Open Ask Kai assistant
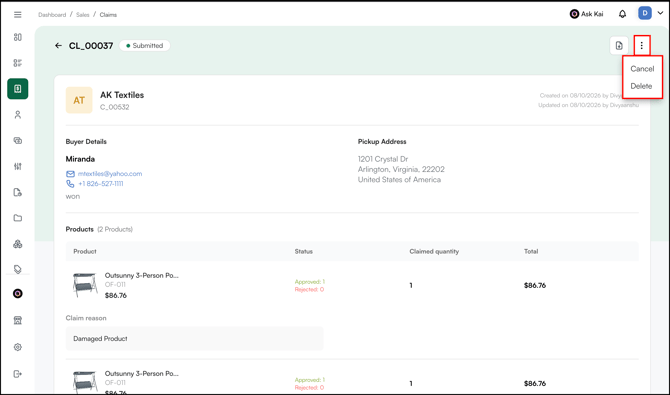 pos(586,14)
